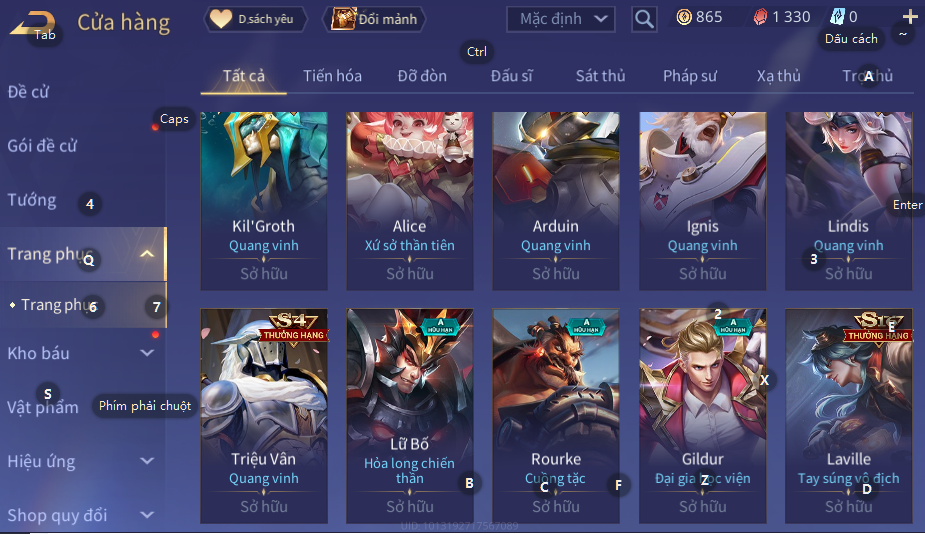Click the gold coin currency icon

tap(684, 17)
